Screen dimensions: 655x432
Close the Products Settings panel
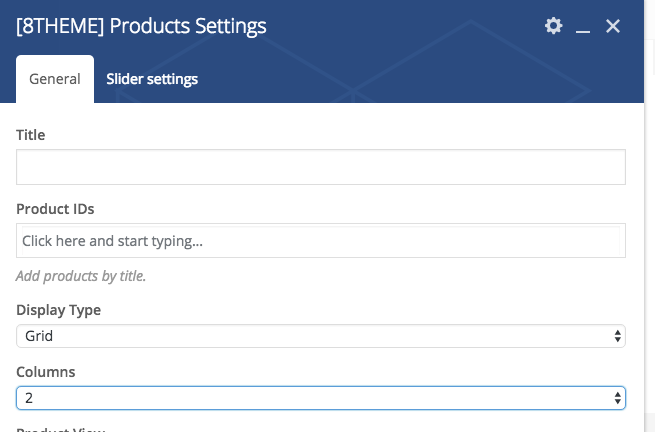pos(613,26)
